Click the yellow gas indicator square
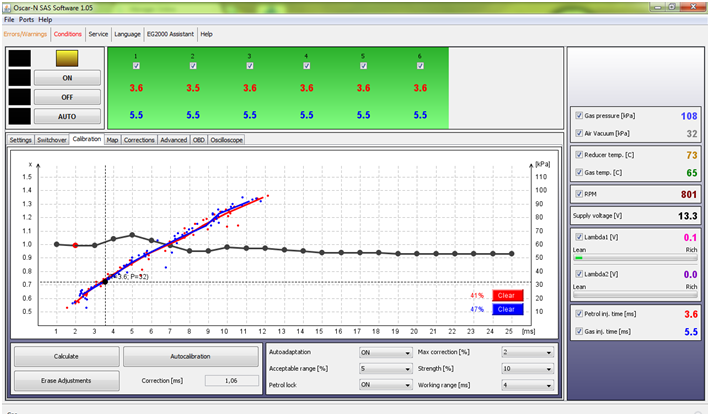The image size is (710, 414). pyautogui.click(x=67, y=58)
